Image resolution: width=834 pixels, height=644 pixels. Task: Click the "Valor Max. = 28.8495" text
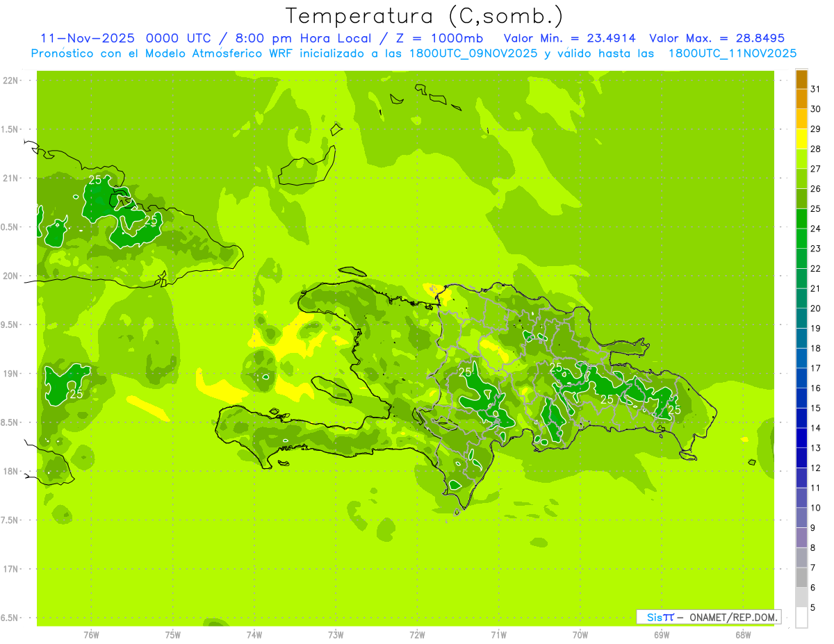coord(717,38)
